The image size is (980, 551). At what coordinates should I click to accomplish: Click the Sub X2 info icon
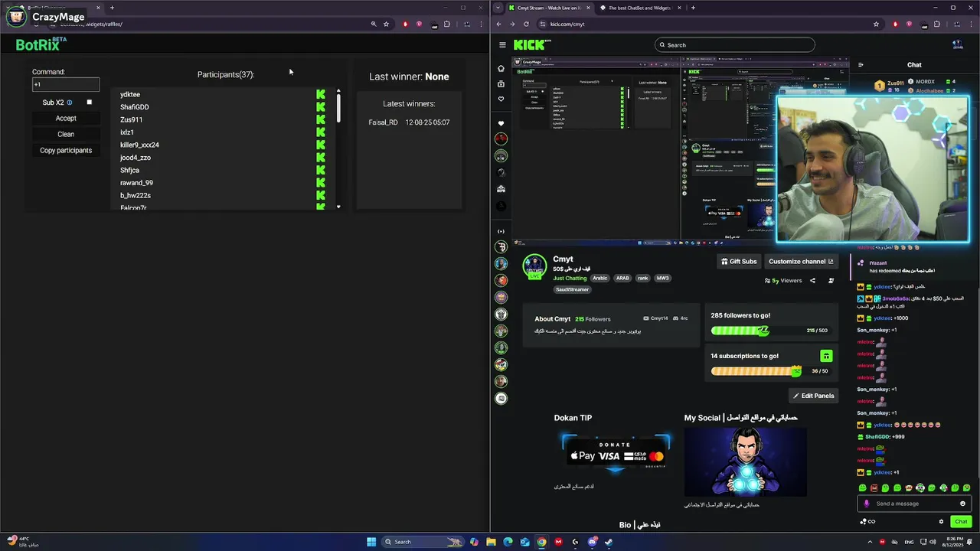[x=70, y=103]
